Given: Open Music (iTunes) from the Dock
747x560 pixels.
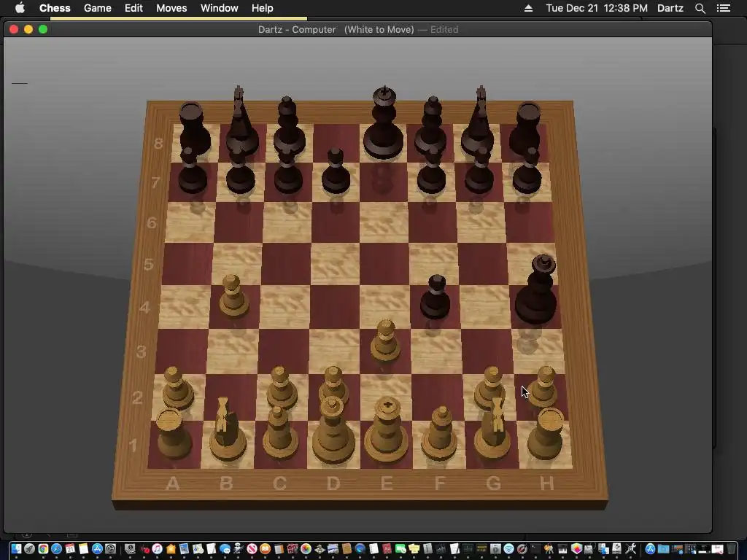Looking at the screenshot, I should [x=158, y=548].
